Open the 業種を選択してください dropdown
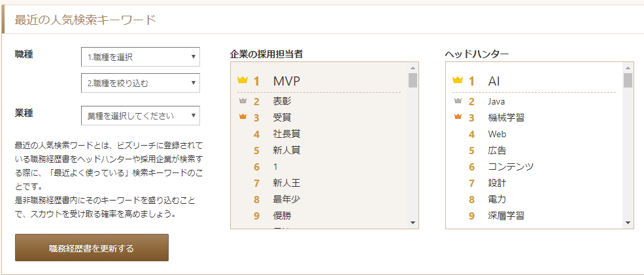 click(141, 116)
